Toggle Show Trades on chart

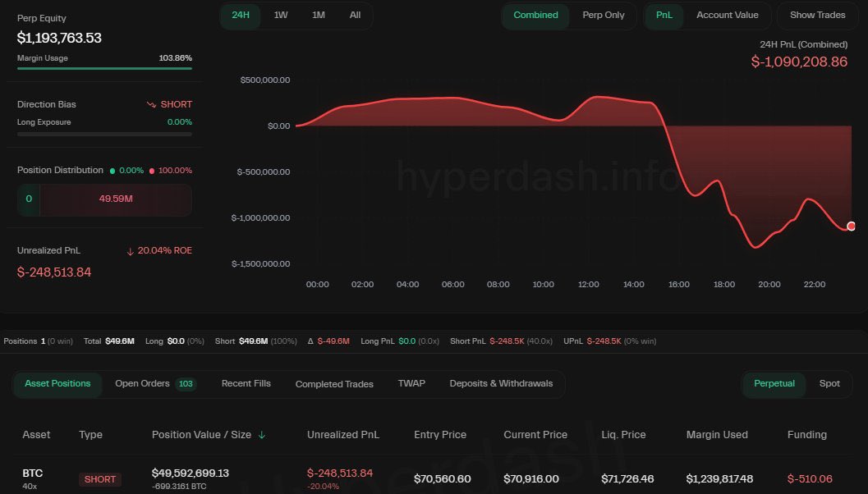click(817, 16)
